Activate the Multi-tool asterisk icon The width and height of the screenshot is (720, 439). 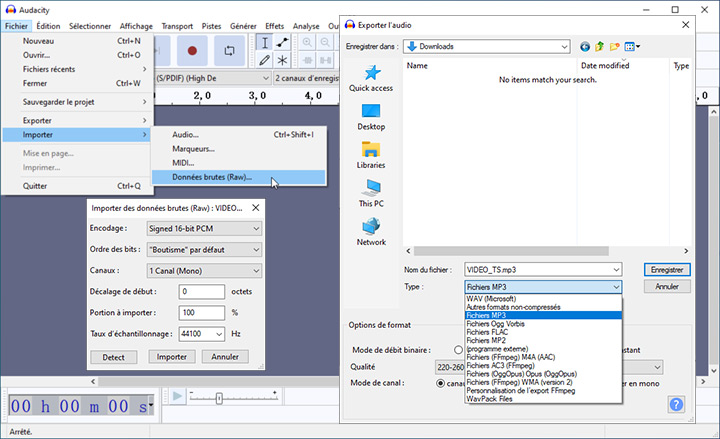[x=282, y=60]
